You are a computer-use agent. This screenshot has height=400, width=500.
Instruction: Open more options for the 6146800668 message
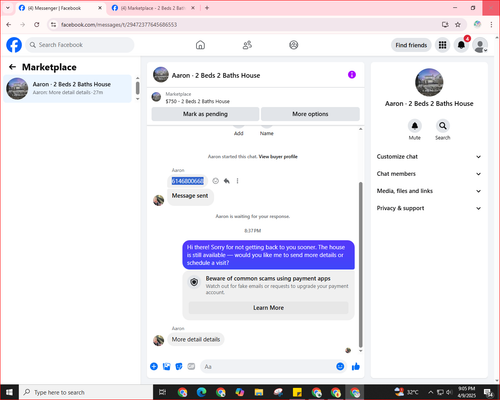pos(237,181)
